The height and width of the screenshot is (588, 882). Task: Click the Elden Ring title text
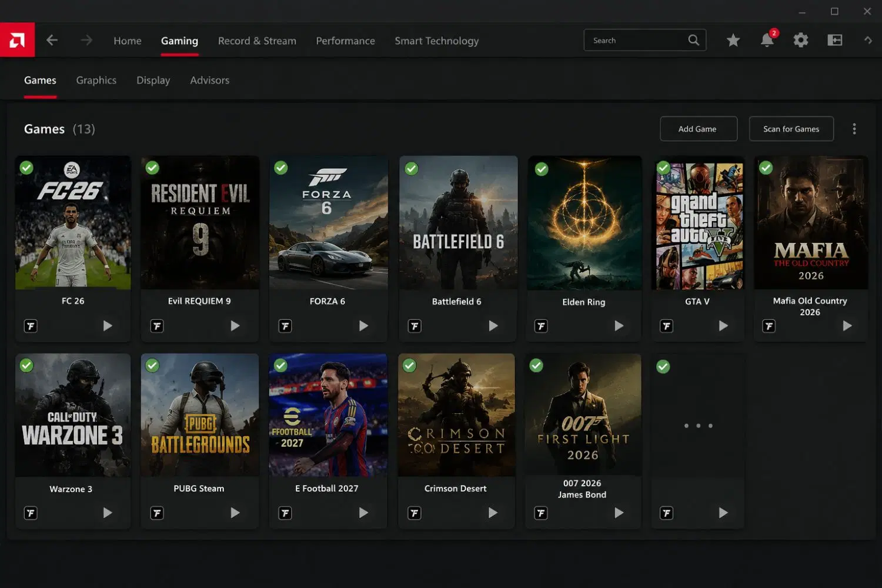click(x=583, y=302)
